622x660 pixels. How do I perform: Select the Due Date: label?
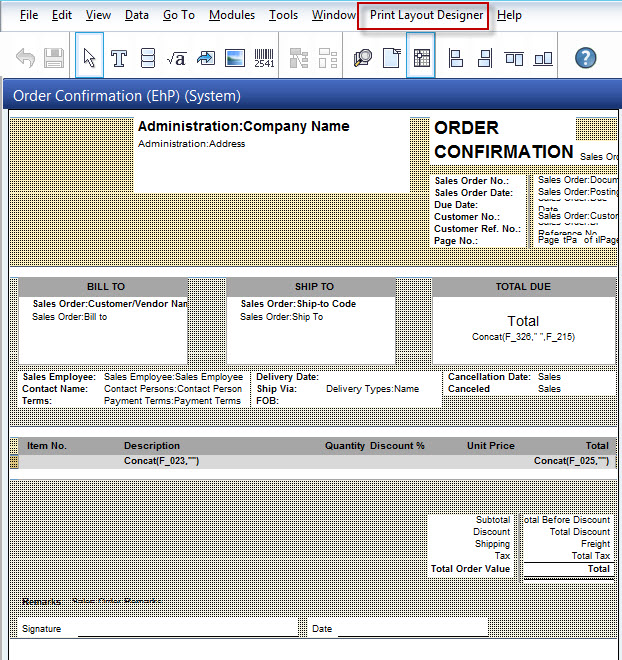456,205
